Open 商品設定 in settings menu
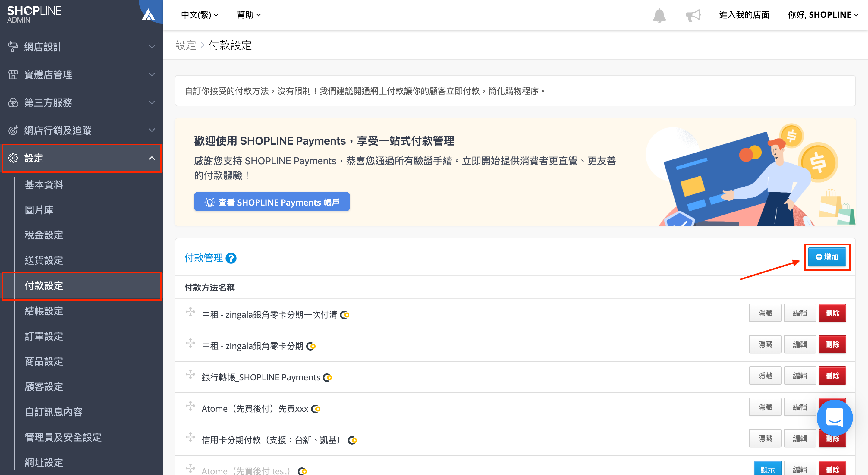The width and height of the screenshot is (868, 475). coord(44,361)
